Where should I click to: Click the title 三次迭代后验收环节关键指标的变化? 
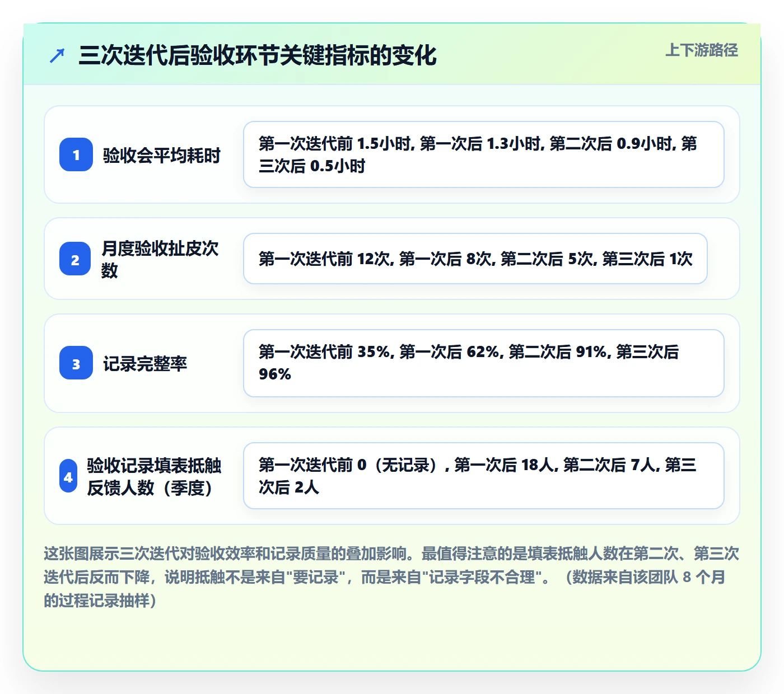click(x=258, y=55)
